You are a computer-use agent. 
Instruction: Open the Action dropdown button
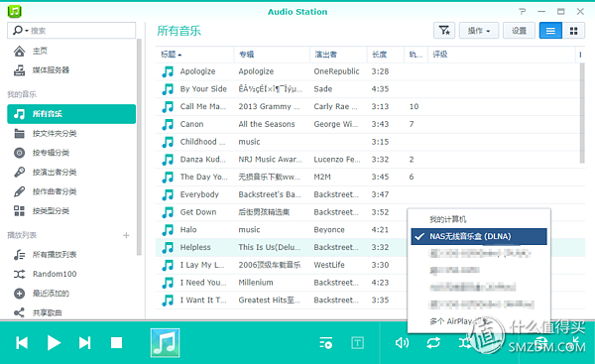[x=479, y=31]
